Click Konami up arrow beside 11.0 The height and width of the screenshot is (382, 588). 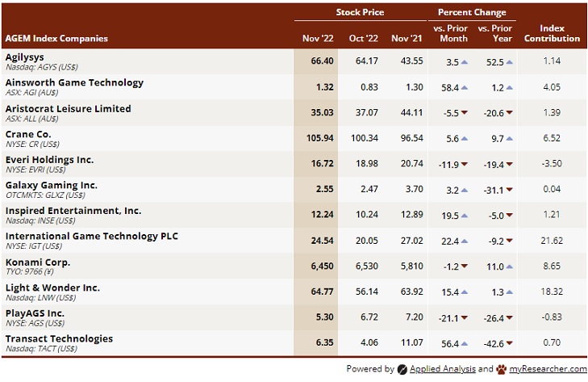pos(509,267)
